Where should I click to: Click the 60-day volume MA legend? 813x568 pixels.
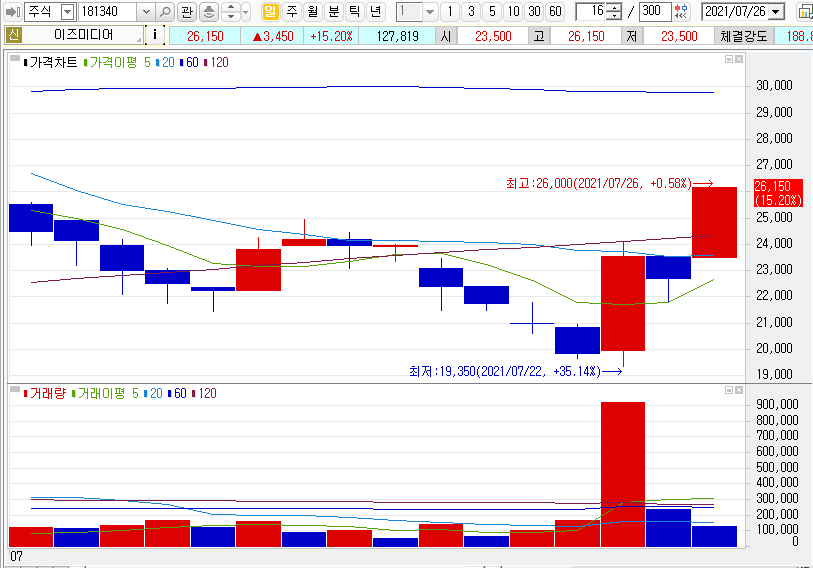(x=177, y=393)
